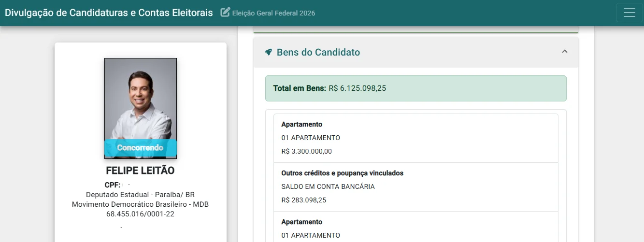Image resolution: width=644 pixels, height=242 pixels.
Task: Click Felipe Leitão's candidate photo
Action: click(141, 108)
